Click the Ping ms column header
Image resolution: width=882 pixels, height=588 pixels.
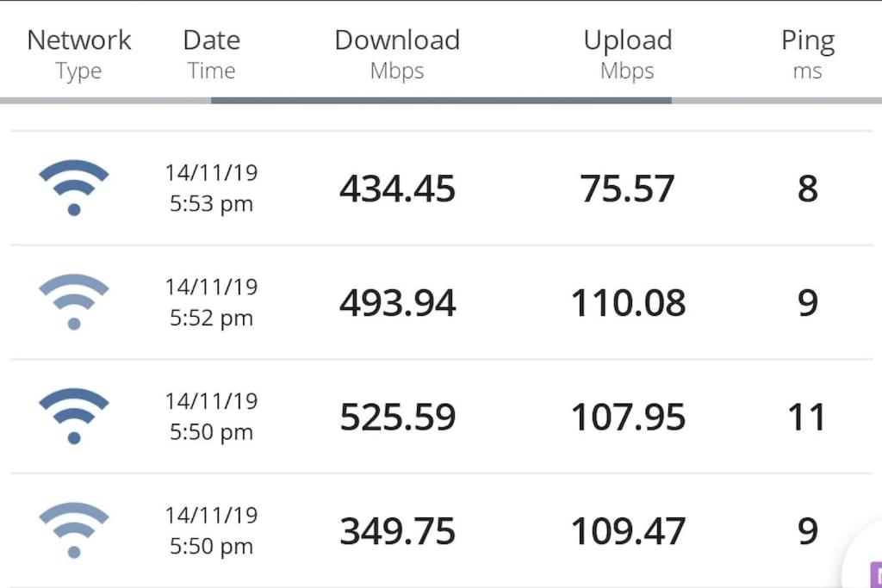[807, 53]
